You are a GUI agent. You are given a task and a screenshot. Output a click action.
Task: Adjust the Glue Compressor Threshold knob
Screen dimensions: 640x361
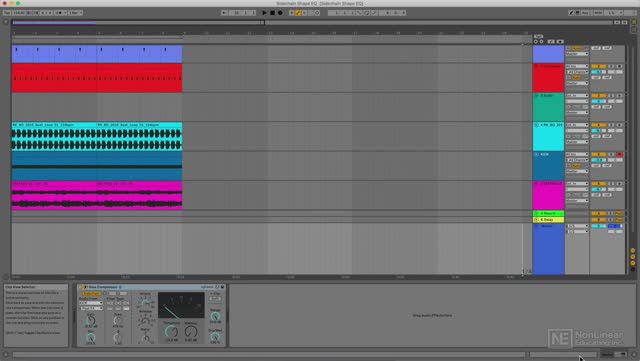171,332
